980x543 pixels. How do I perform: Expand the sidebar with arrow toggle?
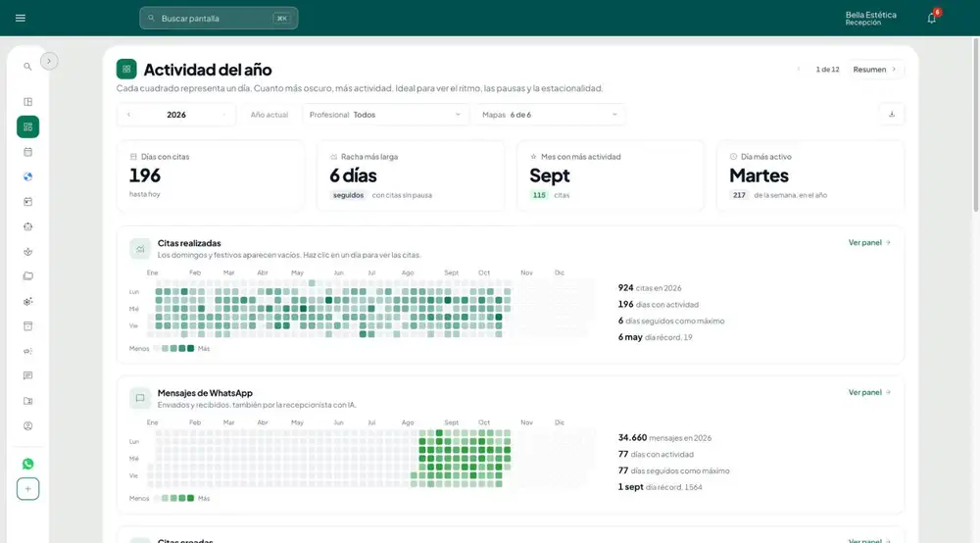tap(49, 61)
